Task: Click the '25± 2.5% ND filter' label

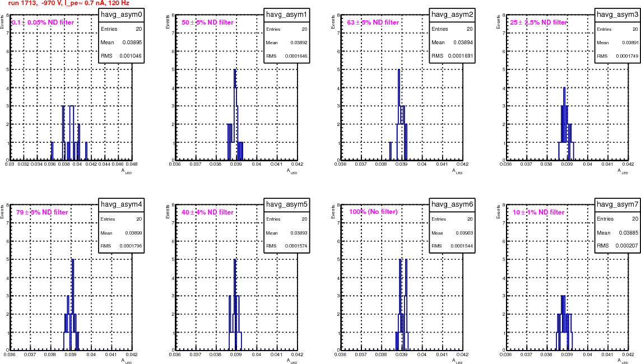Action: click(x=539, y=22)
